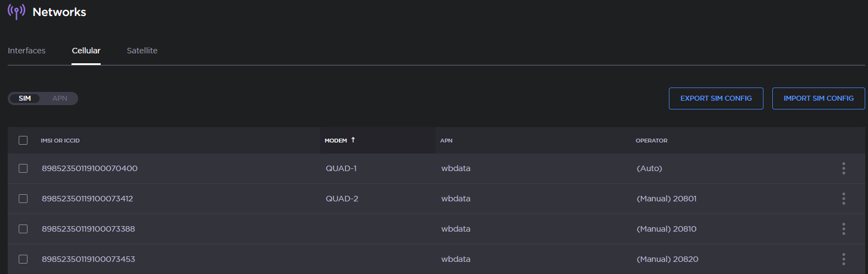
Task: Click the Networks antenna icon
Action: coord(17,12)
